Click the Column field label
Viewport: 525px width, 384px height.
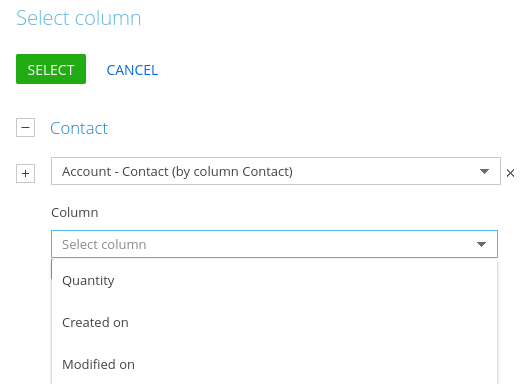(x=75, y=213)
